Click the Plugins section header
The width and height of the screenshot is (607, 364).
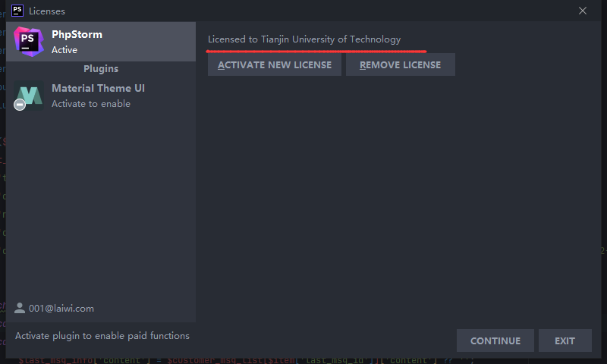(x=101, y=69)
